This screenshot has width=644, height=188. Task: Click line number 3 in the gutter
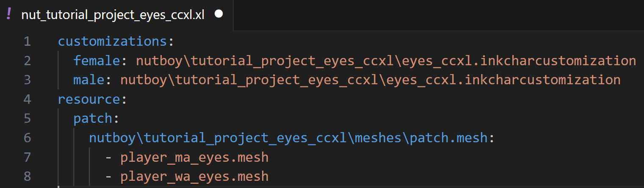[27, 80]
